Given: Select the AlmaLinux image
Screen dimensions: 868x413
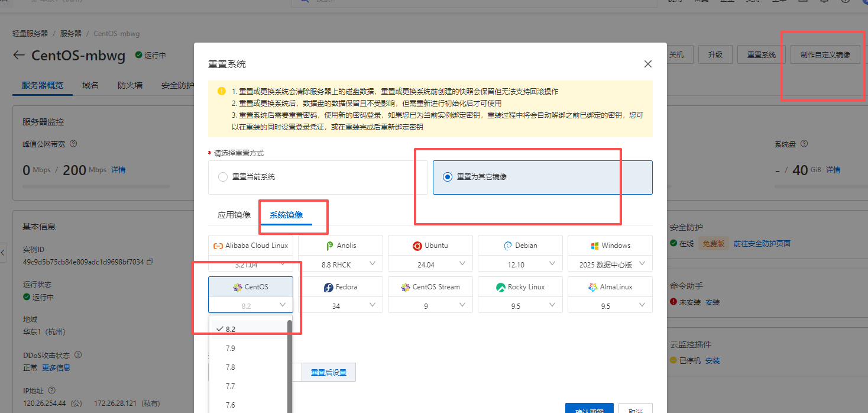Looking at the screenshot, I should [x=610, y=286].
